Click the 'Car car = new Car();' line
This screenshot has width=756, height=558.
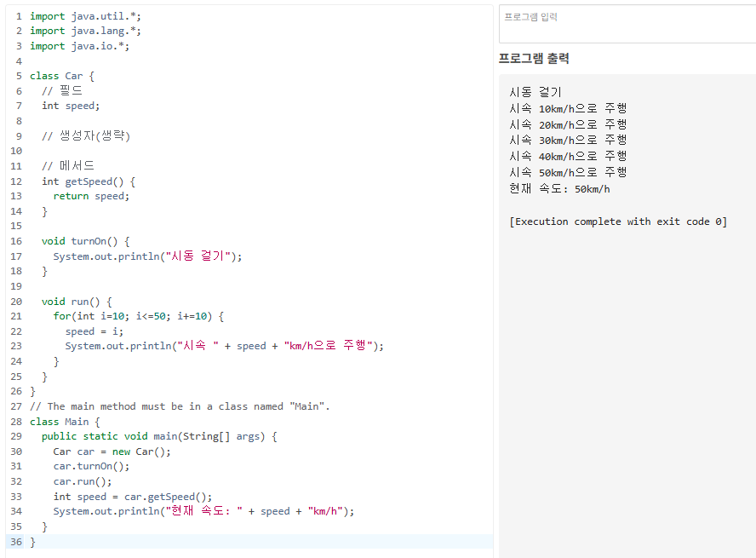click(112, 452)
